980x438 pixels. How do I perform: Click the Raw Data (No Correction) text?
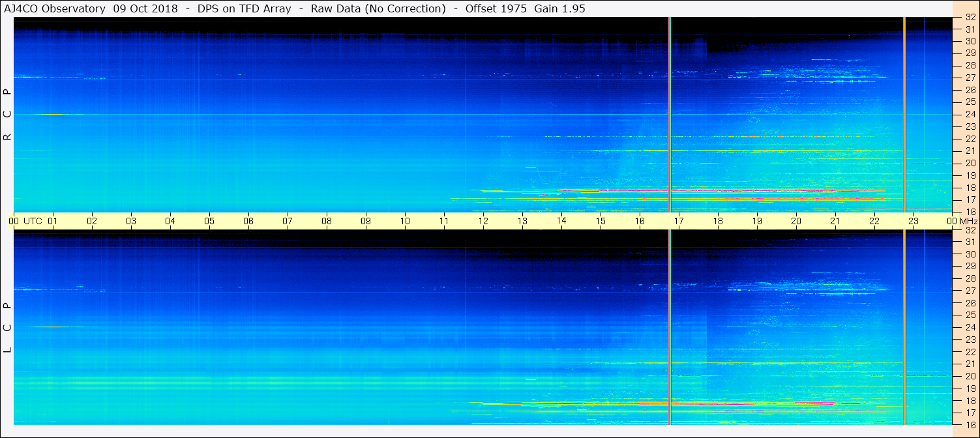tap(378, 8)
